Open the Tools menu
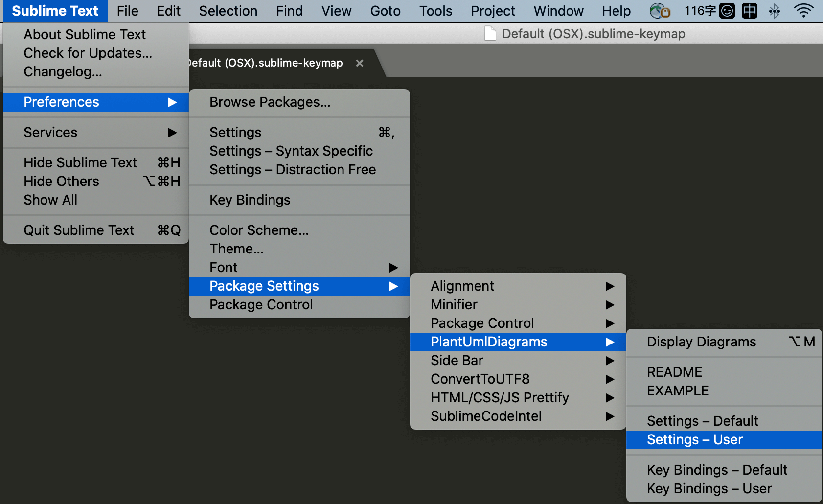This screenshot has height=504, width=823. 435,11
